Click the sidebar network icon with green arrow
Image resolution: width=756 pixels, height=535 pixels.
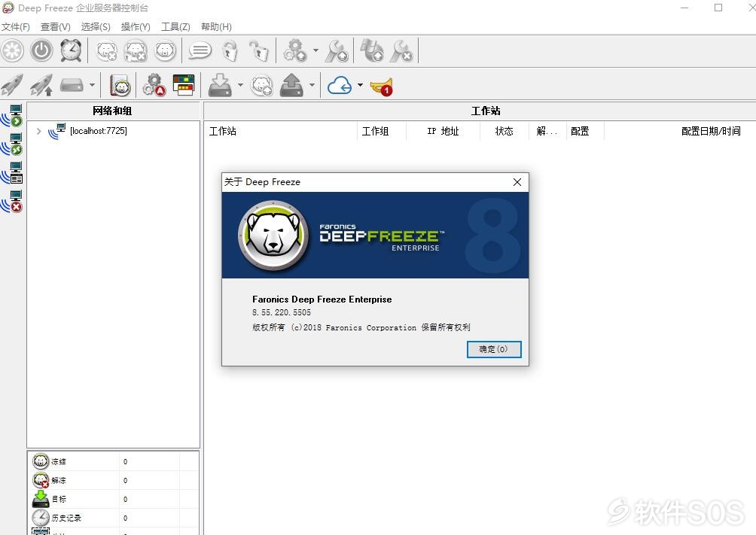click(x=12, y=116)
